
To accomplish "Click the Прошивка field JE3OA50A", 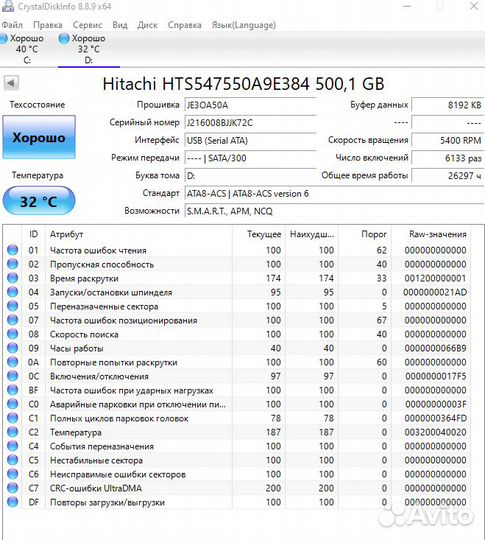I will (x=250, y=105).
